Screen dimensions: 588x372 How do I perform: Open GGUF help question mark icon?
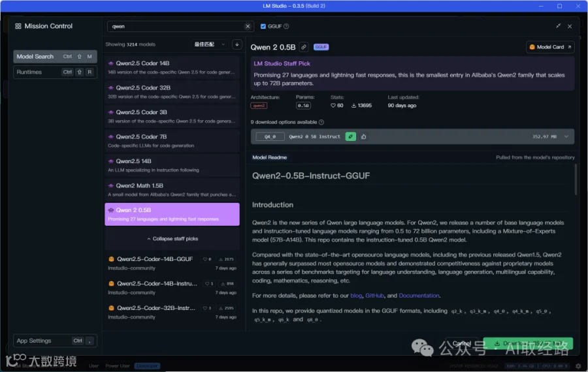point(287,26)
